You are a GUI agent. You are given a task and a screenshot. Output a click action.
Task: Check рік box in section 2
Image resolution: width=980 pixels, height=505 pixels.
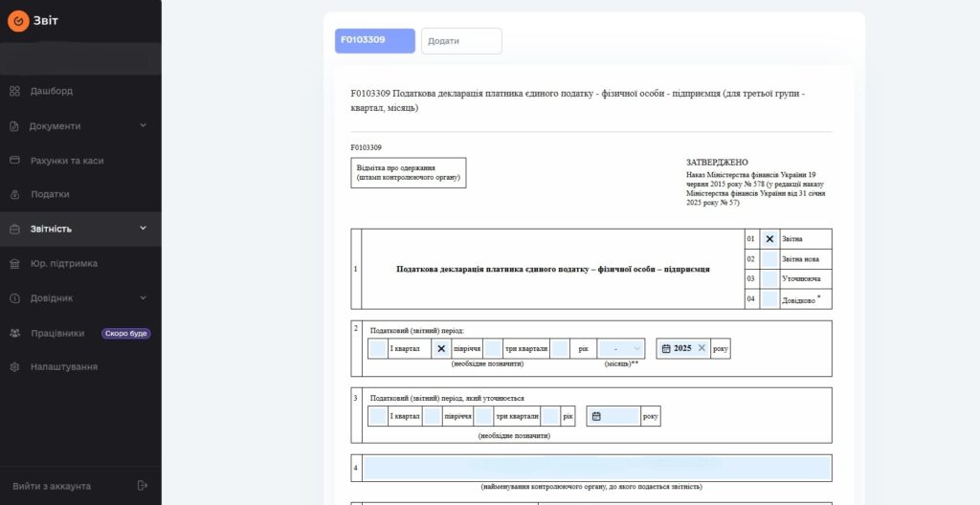pos(560,349)
